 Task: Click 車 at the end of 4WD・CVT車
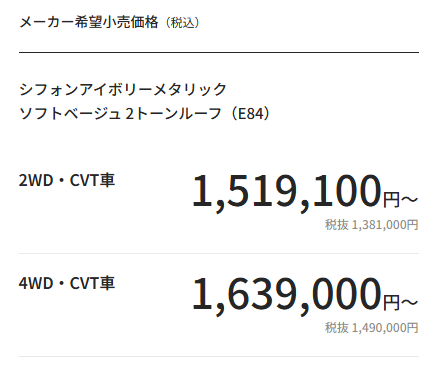tap(108, 283)
